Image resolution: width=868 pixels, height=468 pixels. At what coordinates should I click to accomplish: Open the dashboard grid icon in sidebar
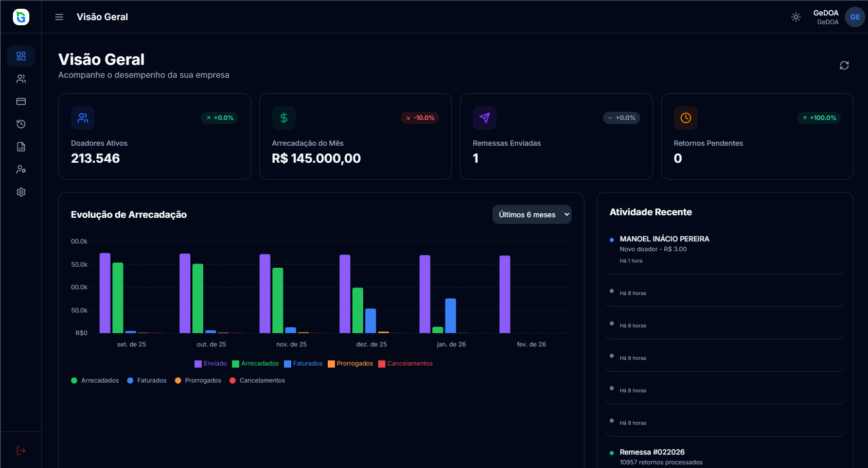[21, 56]
